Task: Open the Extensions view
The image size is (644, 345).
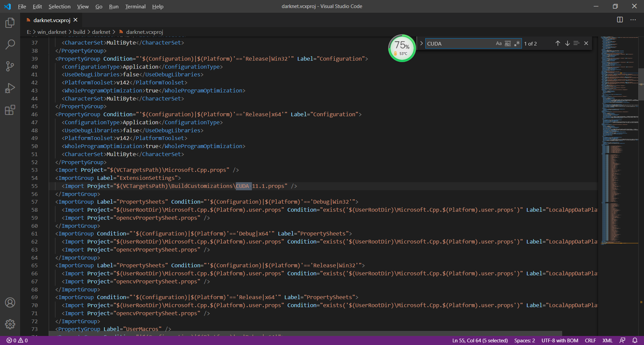Action: (10, 110)
